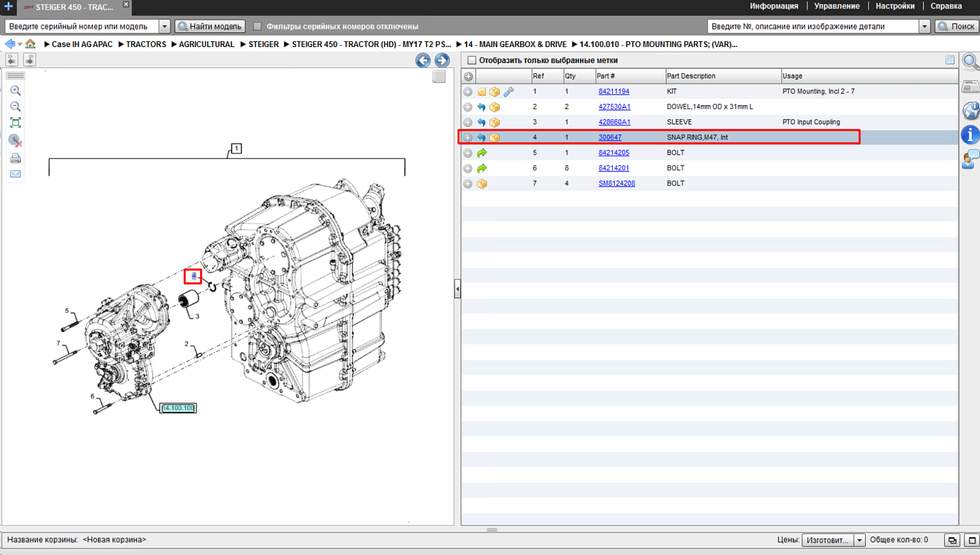Click the package icon on SLEEVE row

coord(495,122)
